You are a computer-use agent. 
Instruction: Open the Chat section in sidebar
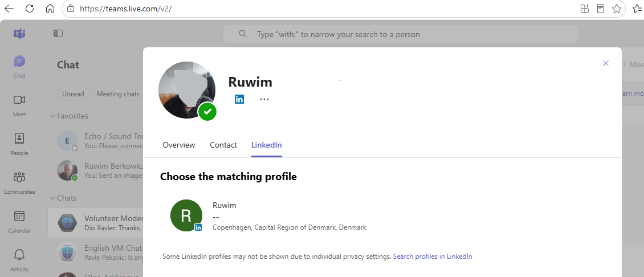coord(19,67)
